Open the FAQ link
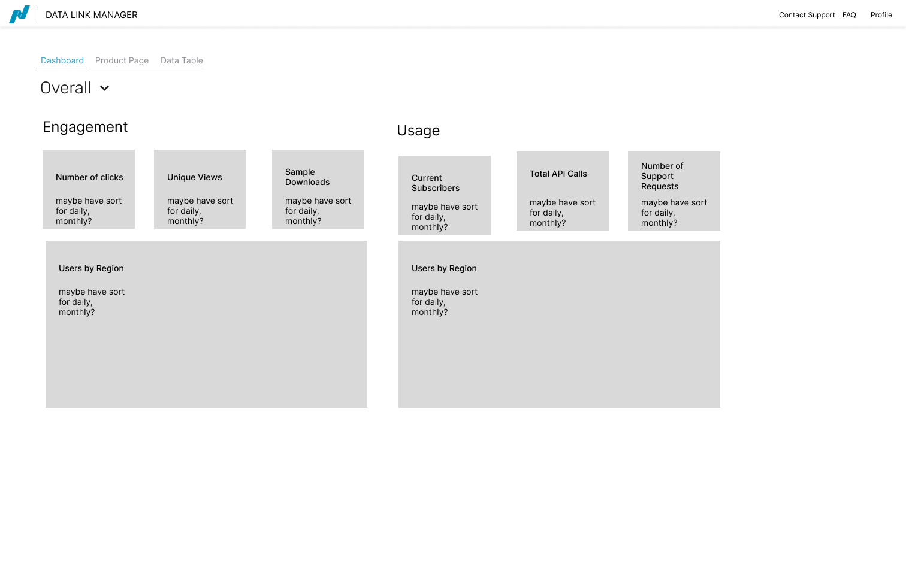 tap(849, 15)
